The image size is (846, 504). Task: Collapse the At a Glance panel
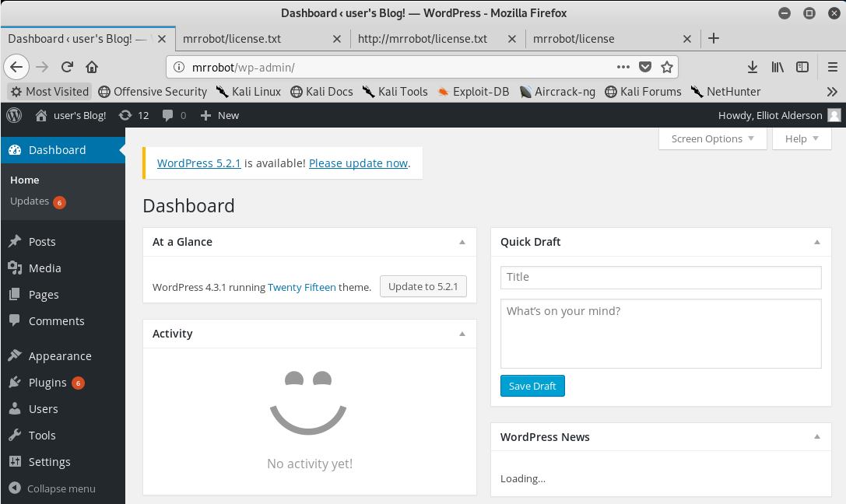(x=462, y=242)
